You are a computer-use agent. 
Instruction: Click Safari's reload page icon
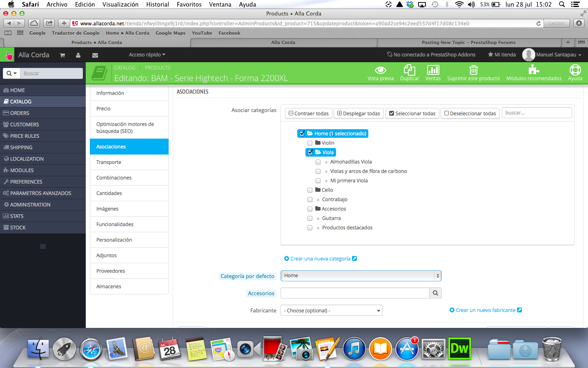[539, 24]
